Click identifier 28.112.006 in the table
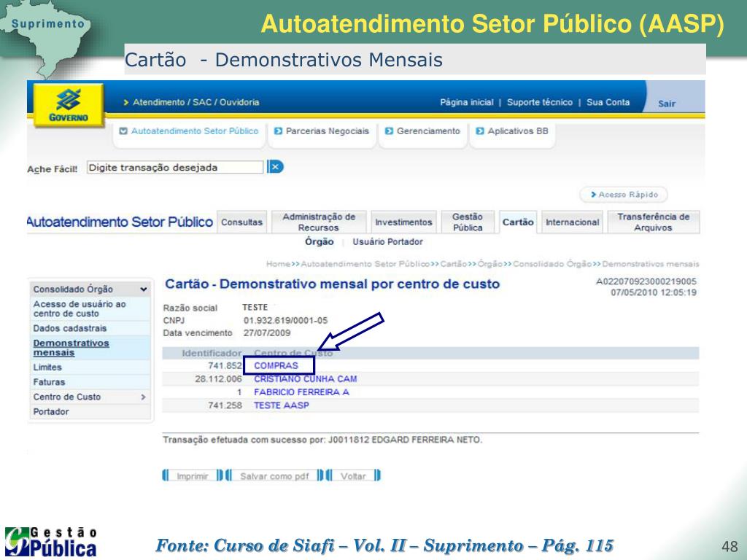 point(218,379)
